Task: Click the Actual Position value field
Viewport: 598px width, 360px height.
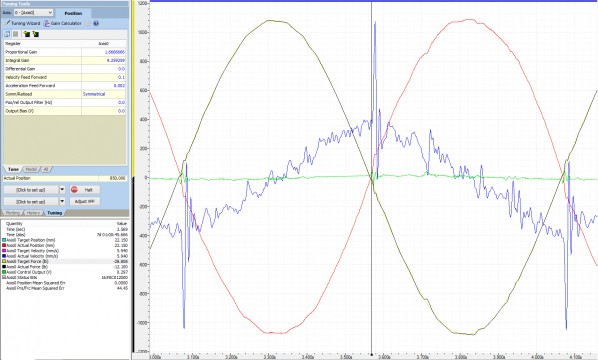Action: click(112, 178)
